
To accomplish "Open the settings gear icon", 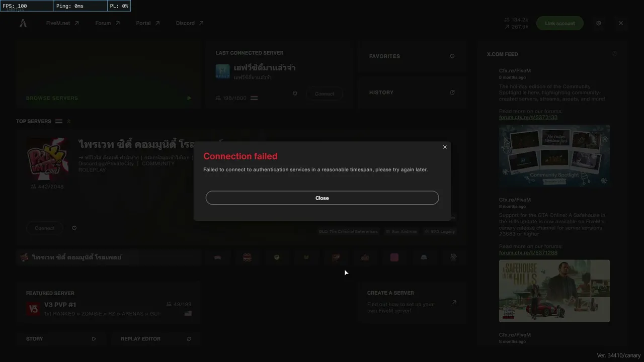I will (x=599, y=23).
